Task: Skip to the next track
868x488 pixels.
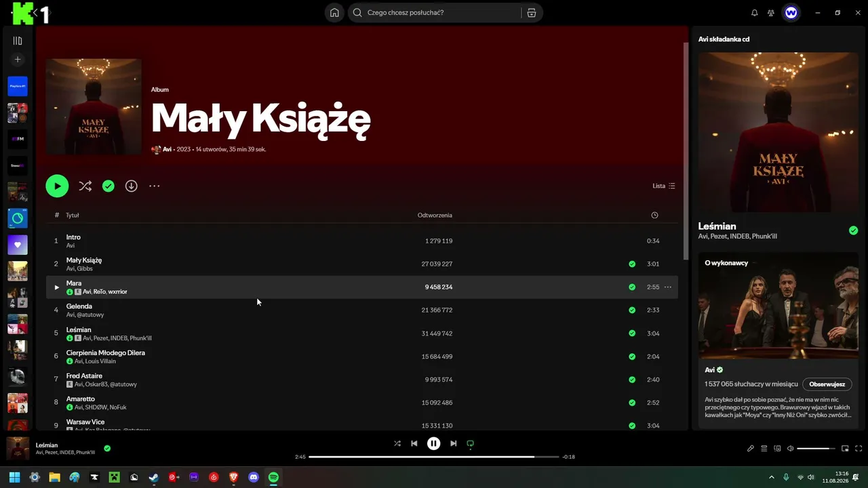Action: [454, 444]
